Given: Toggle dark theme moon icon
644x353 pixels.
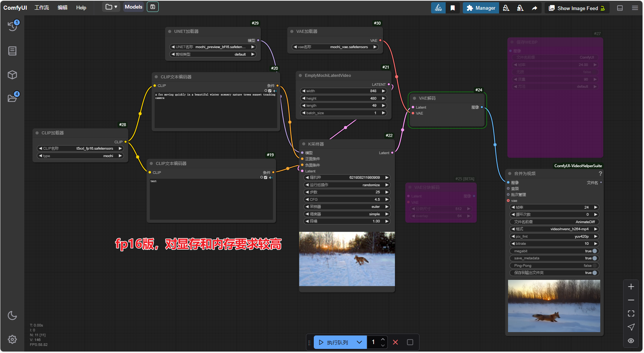Looking at the screenshot, I should (12, 315).
